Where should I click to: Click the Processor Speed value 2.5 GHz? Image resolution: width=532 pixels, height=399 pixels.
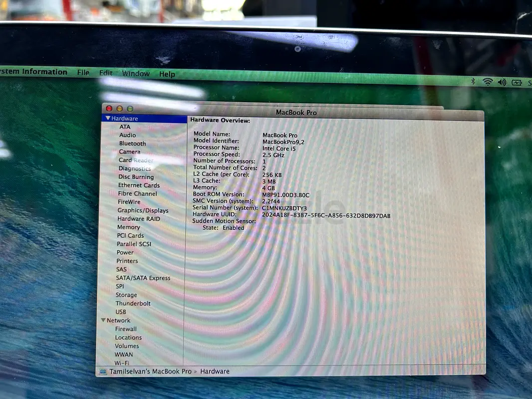pos(273,155)
